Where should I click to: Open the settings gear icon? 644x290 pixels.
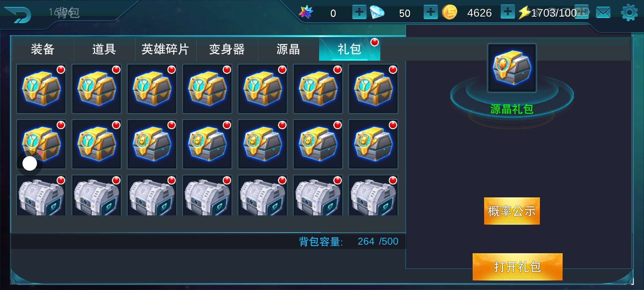click(629, 13)
